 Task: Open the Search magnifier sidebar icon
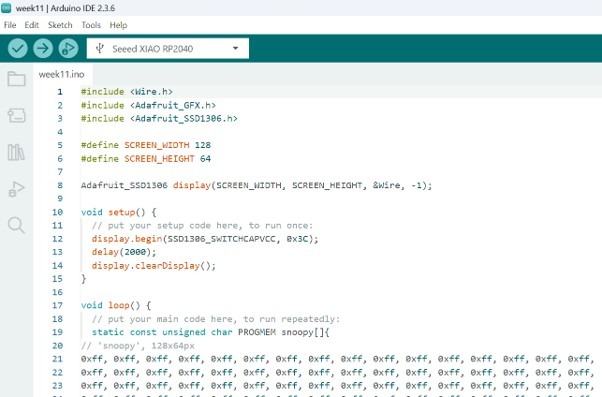click(x=17, y=225)
